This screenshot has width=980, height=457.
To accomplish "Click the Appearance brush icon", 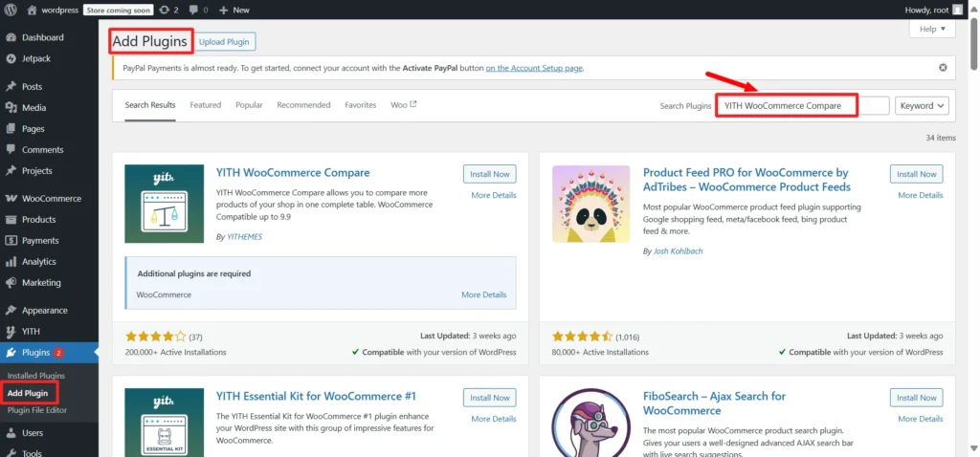I will [x=11, y=311].
